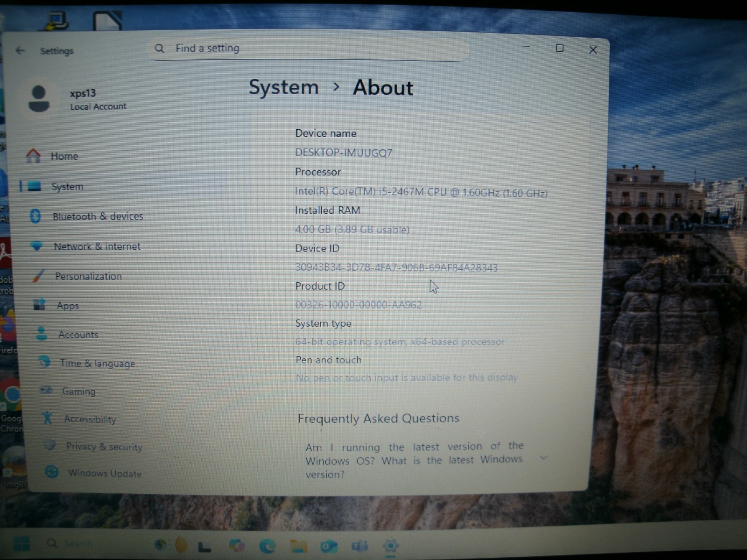Image resolution: width=747 pixels, height=560 pixels.
Task: Select the Device ID value 30943B34
Action: pyautogui.click(x=396, y=267)
